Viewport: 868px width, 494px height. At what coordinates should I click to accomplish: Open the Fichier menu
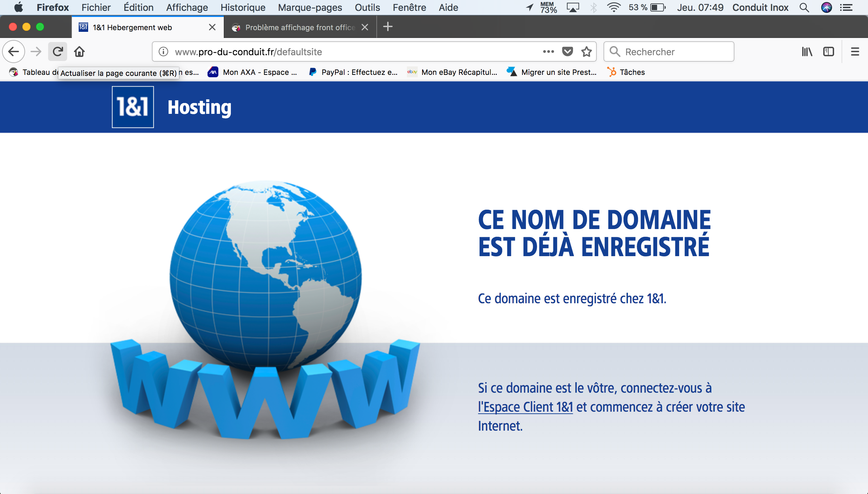point(96,7)
